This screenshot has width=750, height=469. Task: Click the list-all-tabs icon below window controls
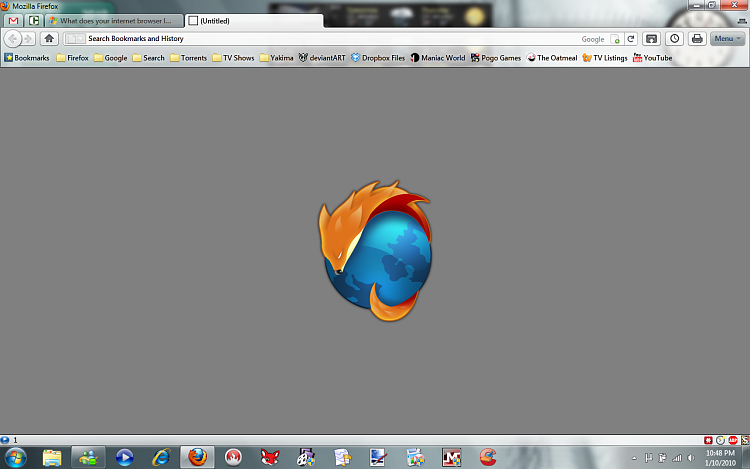[x=742, y=21]
